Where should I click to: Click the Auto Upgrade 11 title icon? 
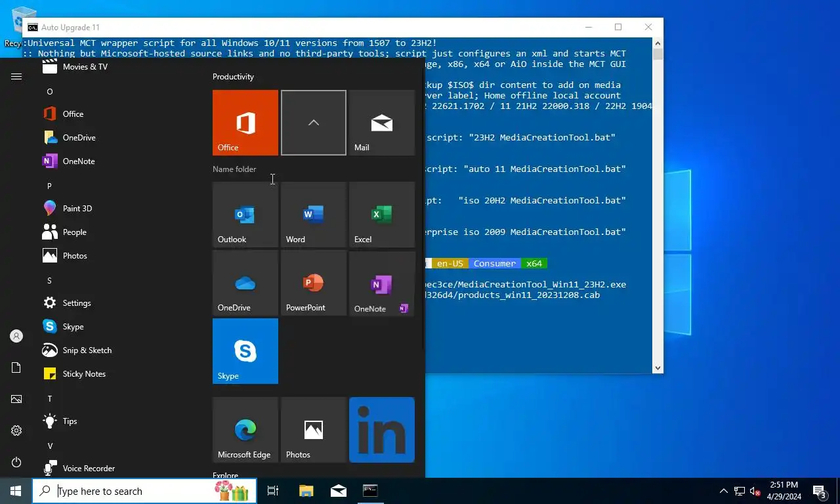pos(32,28)
